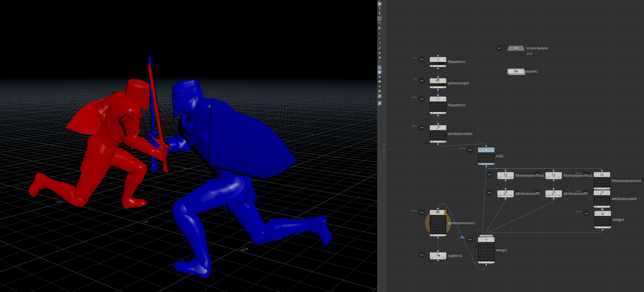Click the ropfetch1 node label
Screen dimensions: 644x292
(455, 256)
